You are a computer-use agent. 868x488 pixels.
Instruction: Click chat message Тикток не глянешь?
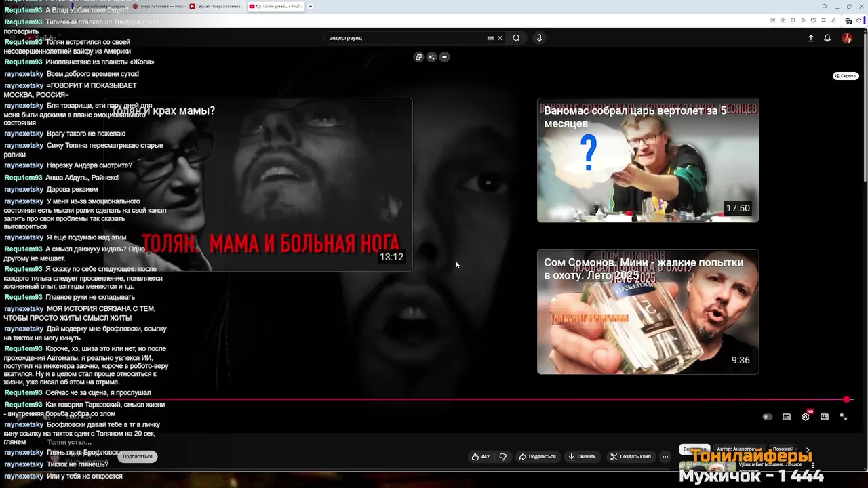click(x=78, y=464)
